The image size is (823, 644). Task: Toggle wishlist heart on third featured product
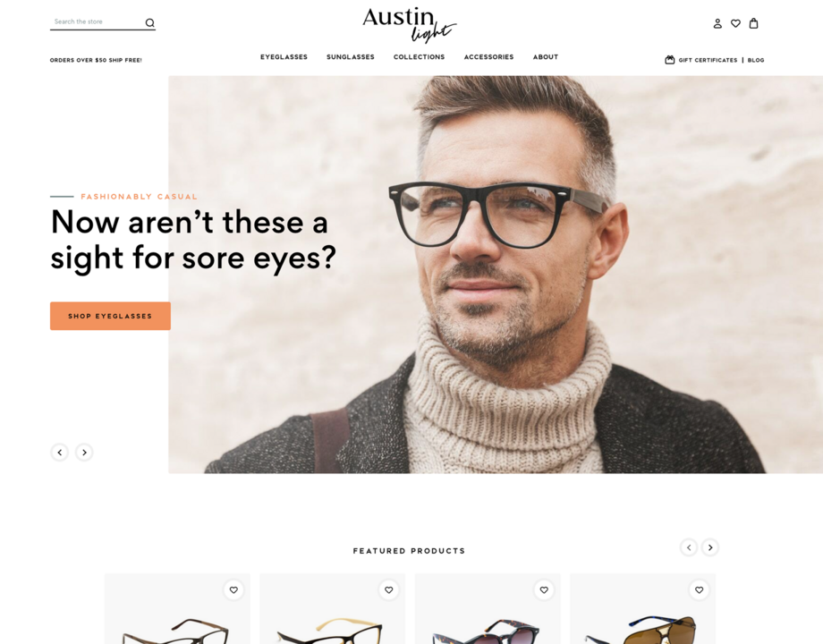click(544, 590)
